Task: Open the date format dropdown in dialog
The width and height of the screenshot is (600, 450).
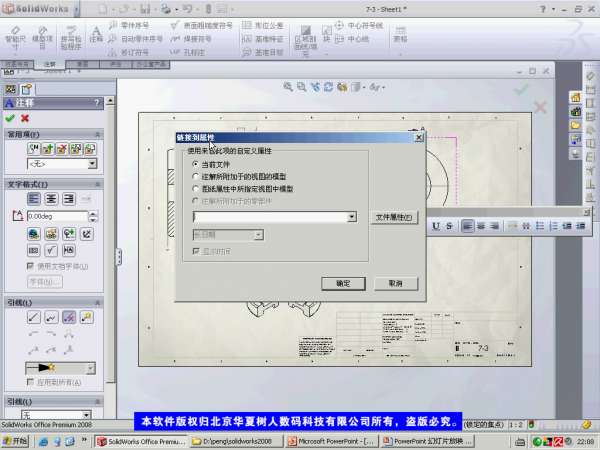Action: 259,235
